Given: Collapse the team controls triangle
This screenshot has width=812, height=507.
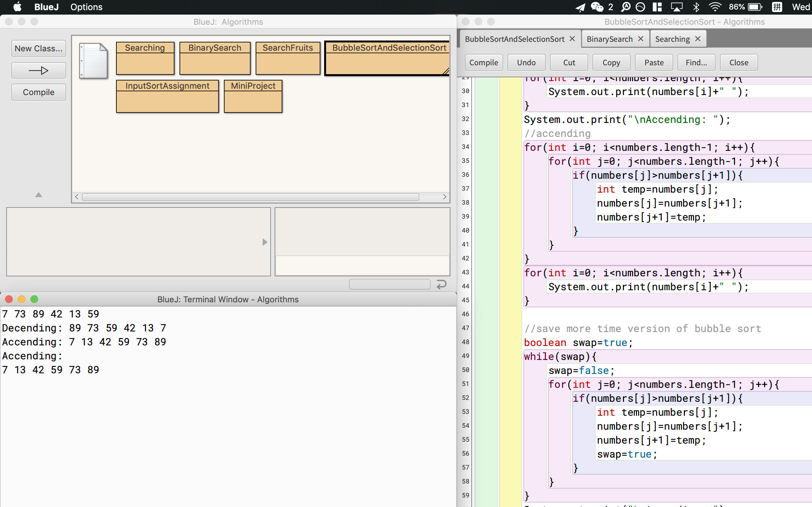Looking at the screenshot, I should [x=39, y=195].
